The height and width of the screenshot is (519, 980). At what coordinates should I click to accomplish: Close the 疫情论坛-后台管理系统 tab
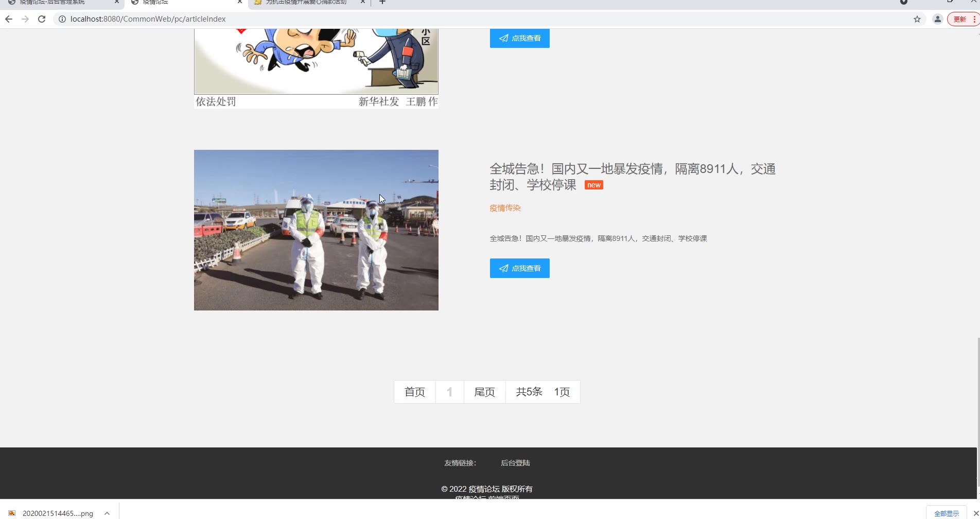[x=117, y=2]
